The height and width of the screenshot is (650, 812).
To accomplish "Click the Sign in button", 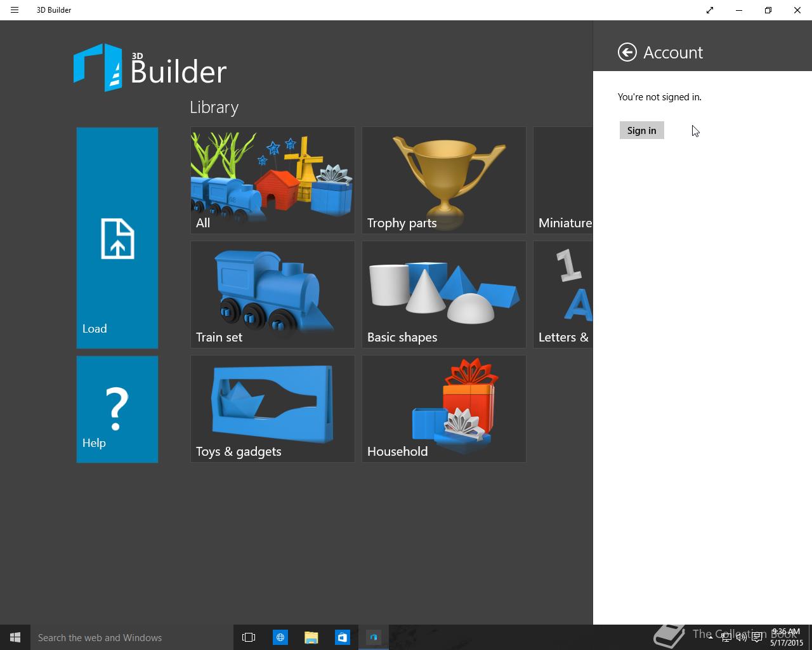I will pos(641,130).
